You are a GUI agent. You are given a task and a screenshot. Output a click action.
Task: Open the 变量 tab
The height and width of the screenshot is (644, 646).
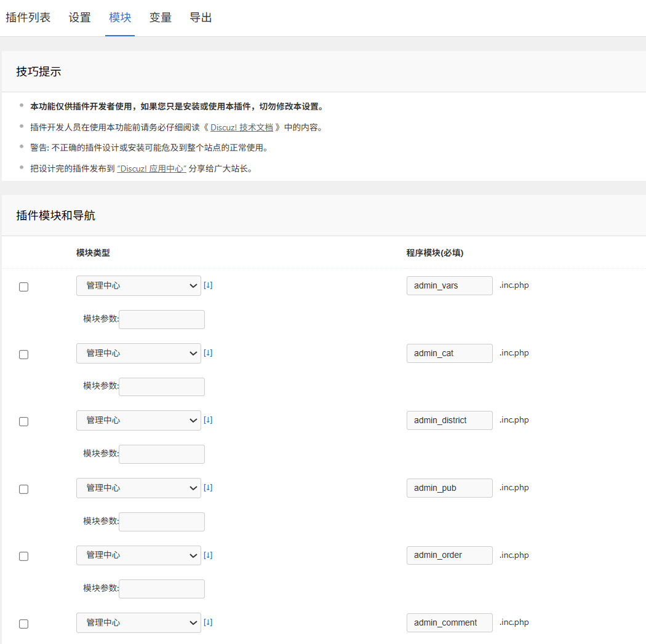pyautogui.click(x=161, y=18)
